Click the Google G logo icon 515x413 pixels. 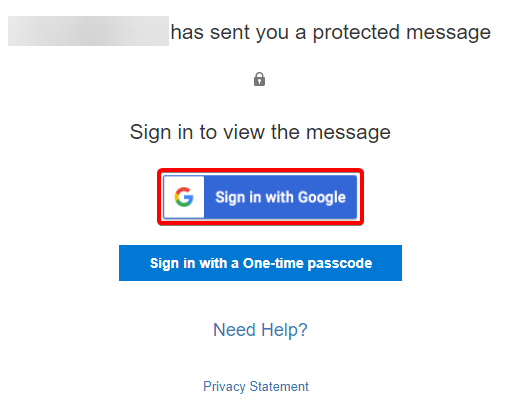coord(184,197)
